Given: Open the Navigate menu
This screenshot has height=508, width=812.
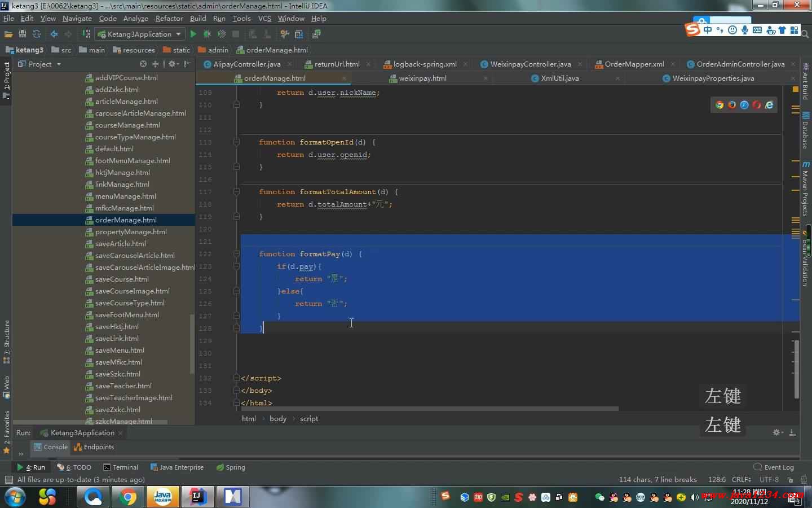Looking at the screenshot, I should 77,18.
